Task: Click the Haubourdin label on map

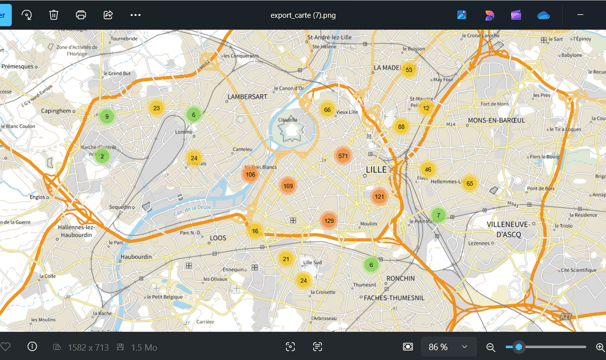Action: (x=136, y=256)
